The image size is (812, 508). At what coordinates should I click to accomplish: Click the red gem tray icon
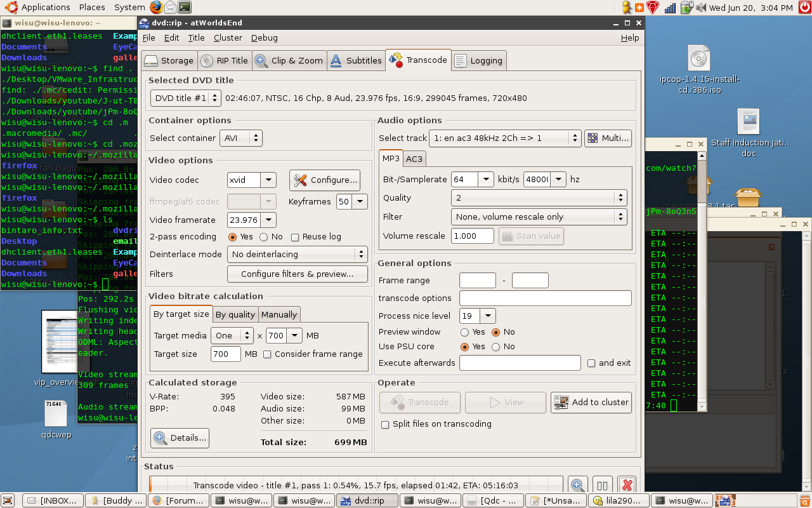pyautogui.click(x=653, y=8)
